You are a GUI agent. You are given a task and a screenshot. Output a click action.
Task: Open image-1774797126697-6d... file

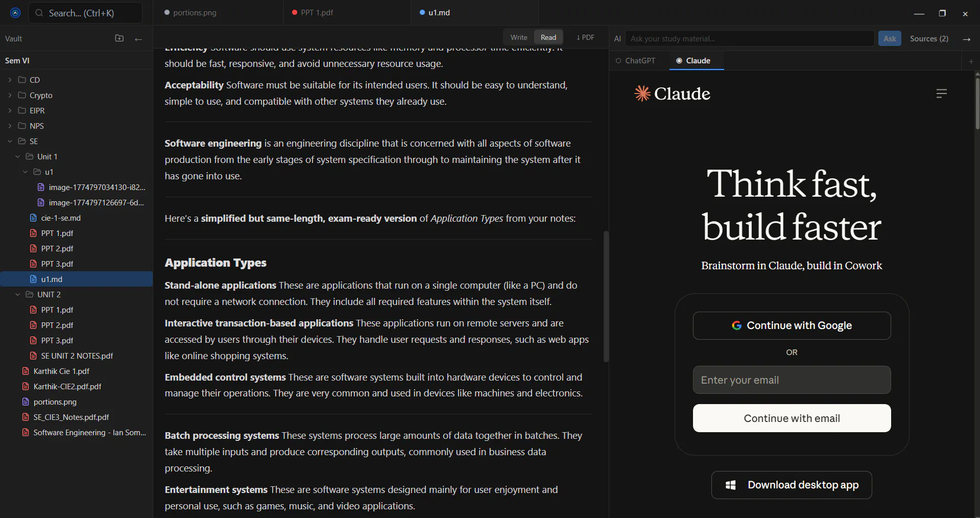click(96, 202)
